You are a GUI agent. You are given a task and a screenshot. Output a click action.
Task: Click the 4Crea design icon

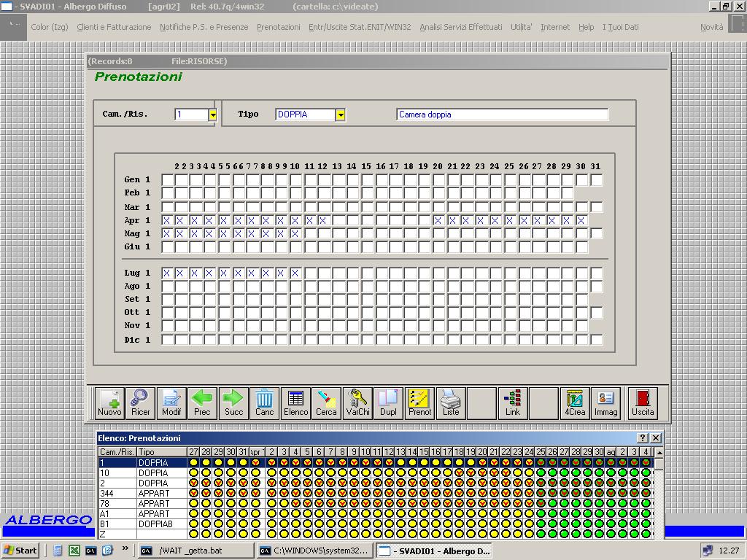pyautogui.click(x=575, y=403)
